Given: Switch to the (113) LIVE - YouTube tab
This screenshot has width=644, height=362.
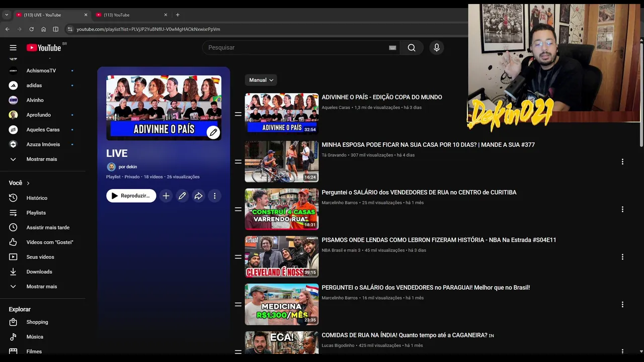Looking at the screenshot, I should tap(52, 15).
